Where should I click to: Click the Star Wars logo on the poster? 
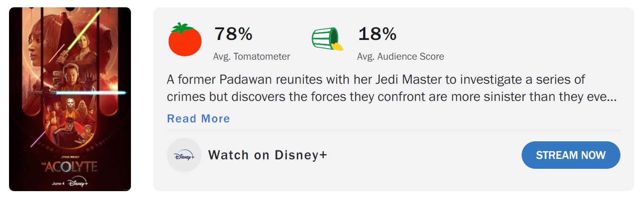click(69, 156)
